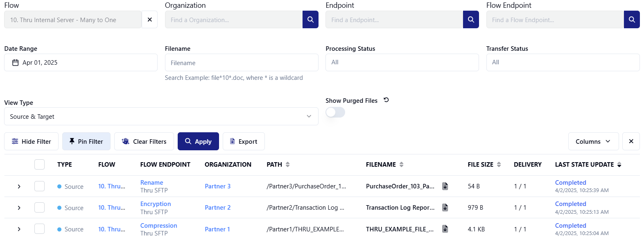Click the Organization search magnifier icon
Screen dimensions: 644x249
[x=310, y=20]
